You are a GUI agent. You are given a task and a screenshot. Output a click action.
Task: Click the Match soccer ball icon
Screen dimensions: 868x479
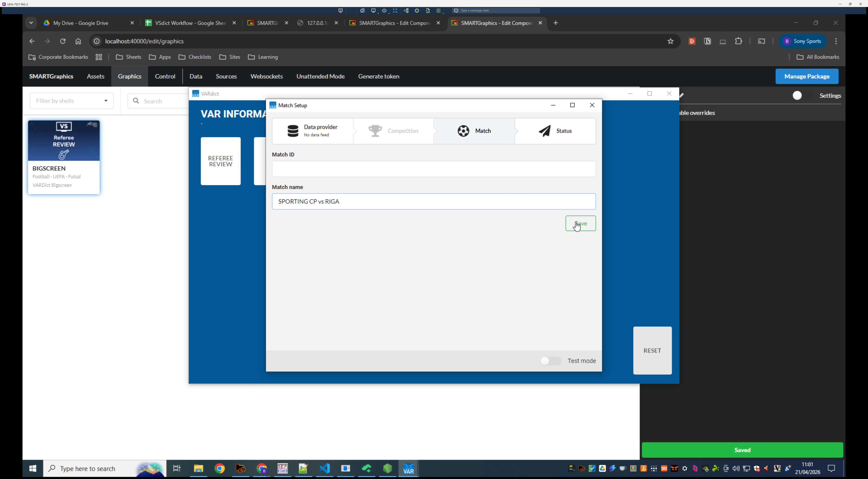463,131
